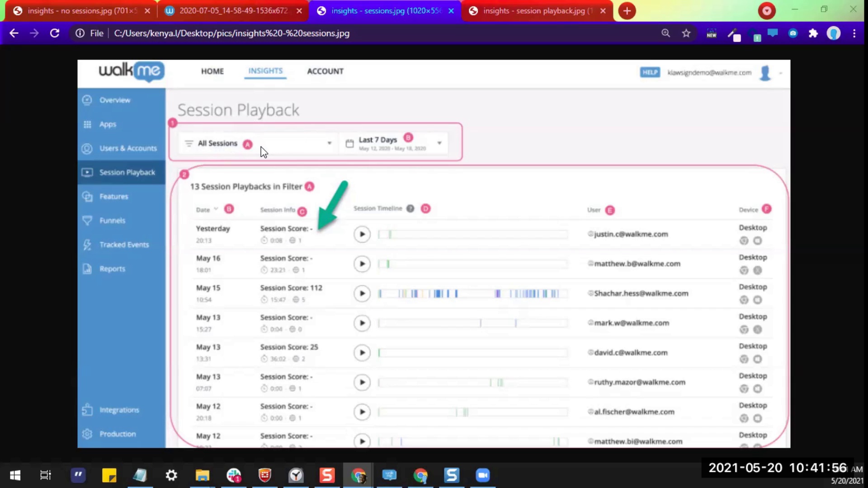Image resolution: width=868 pixels, height=488 pixels.
Task: Open browser zoom magnifier icon
Action: click(665, 33)
